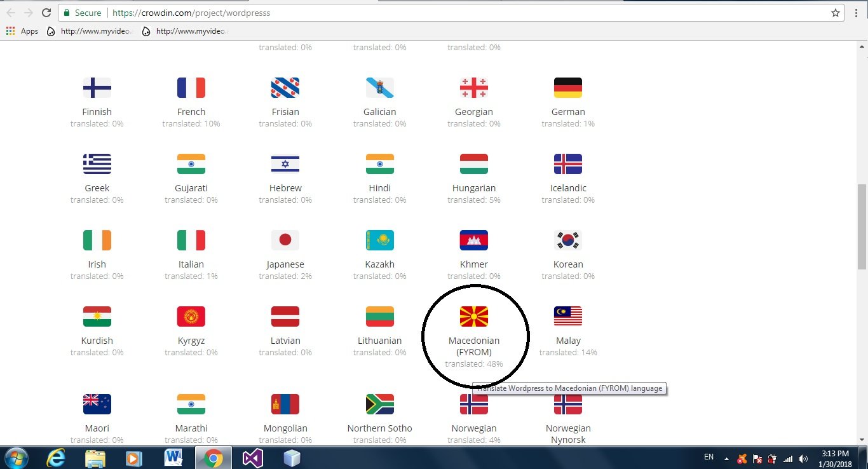Open the Kazakh flag icon
868x469 pixels.
point(380,240)
